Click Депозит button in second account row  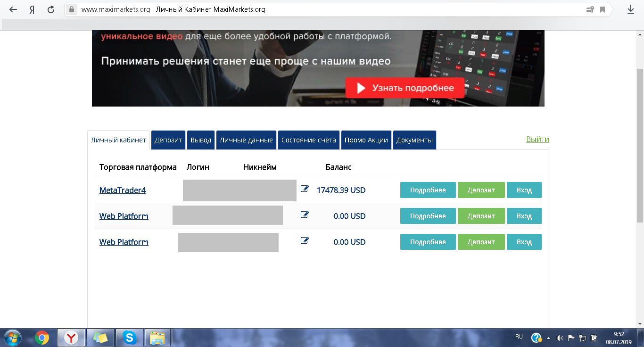pyautogui.click(x=481, y=216)
